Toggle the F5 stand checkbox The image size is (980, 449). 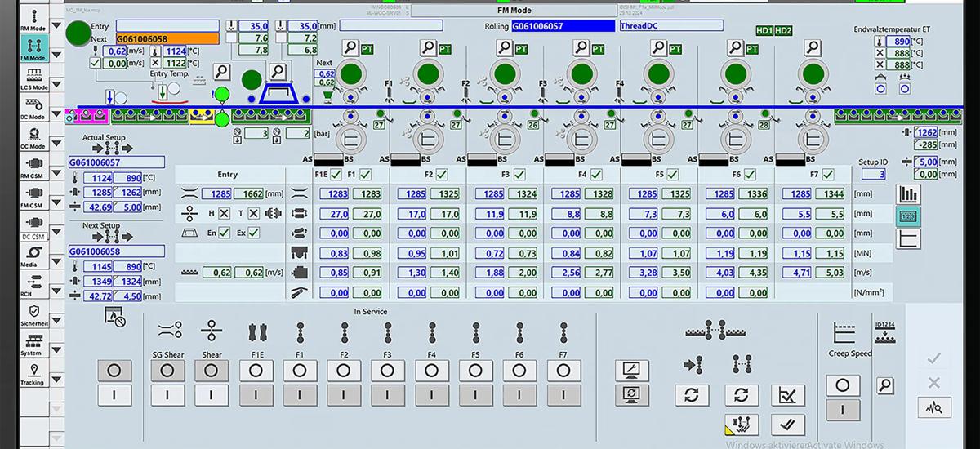point(673,174)
